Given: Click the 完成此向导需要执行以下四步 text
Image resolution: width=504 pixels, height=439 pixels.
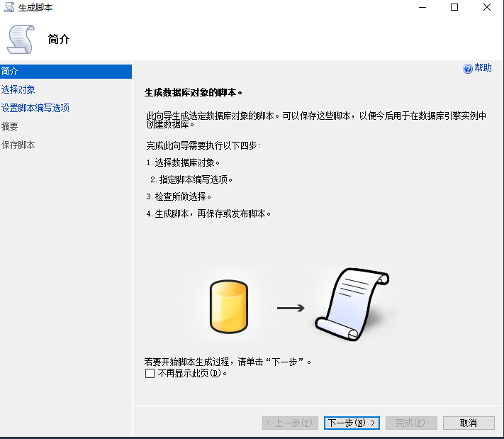Looking at the screenshot, I should 203,145.
